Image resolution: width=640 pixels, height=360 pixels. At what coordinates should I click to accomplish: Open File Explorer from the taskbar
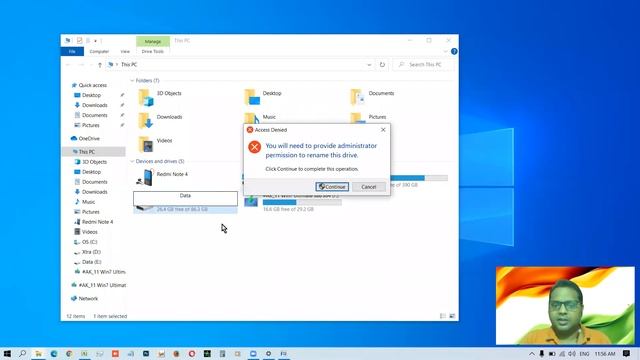tap(38, 353)
